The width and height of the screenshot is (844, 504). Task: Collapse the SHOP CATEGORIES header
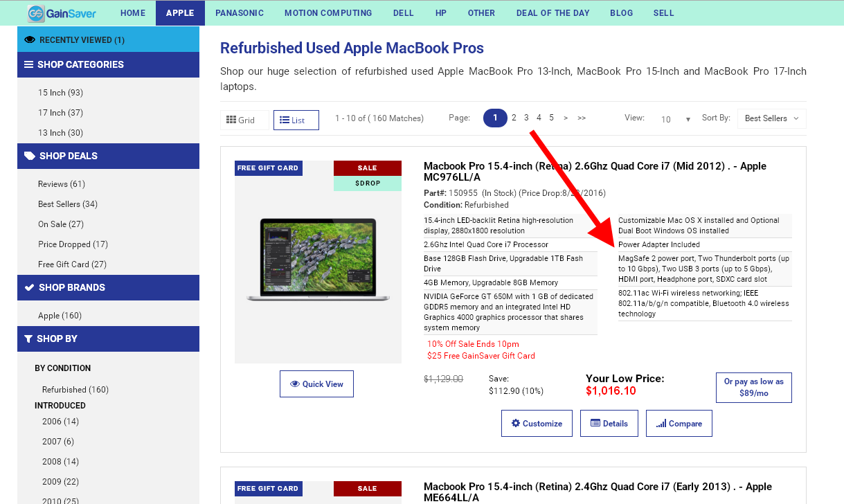[x=108, y=64]
